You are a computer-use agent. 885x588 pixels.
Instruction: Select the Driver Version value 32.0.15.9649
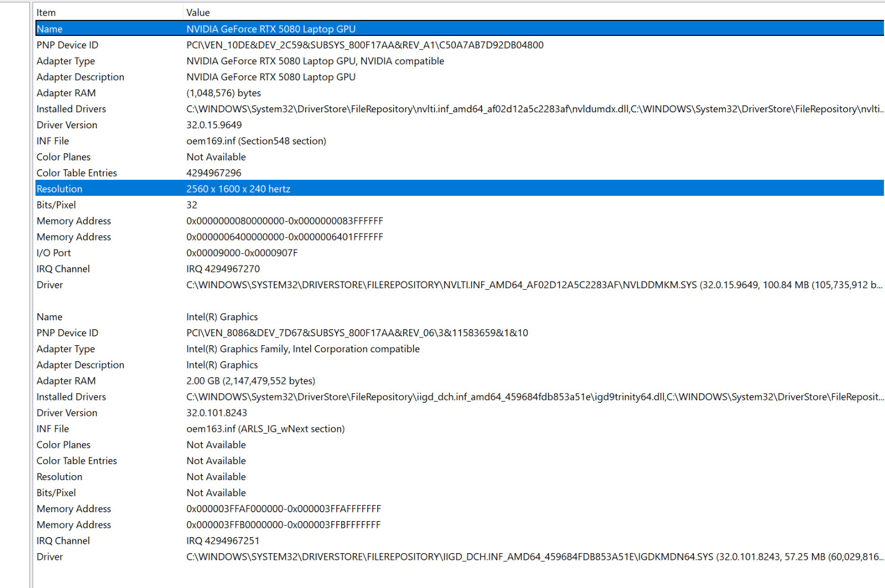pyautogui.click(x=214, y=125)
